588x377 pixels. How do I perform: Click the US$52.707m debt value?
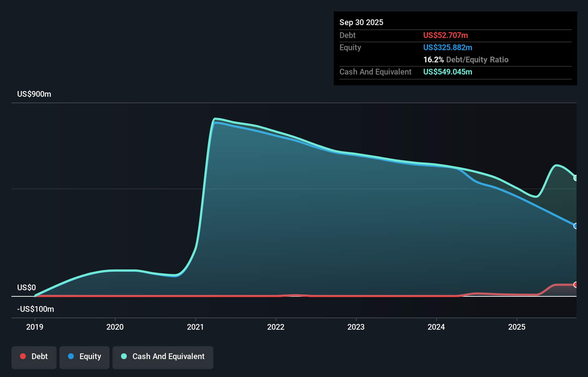445,35
